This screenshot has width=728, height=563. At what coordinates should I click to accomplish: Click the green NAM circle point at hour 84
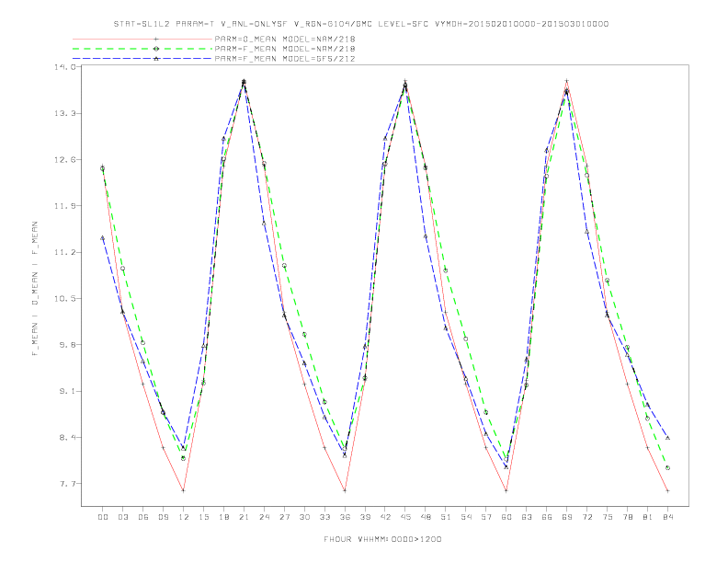[x=667, y=467]
